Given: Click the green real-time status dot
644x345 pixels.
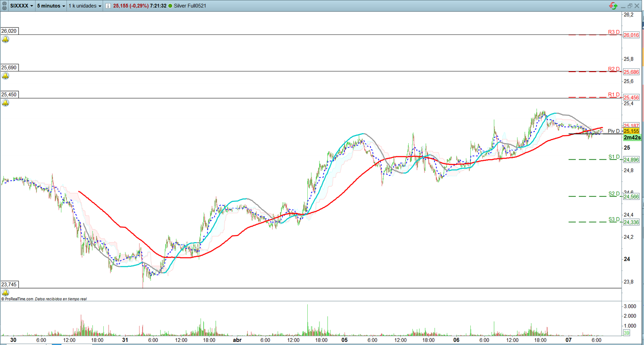Looking at the screenshot, I should (x=170, y=6).
